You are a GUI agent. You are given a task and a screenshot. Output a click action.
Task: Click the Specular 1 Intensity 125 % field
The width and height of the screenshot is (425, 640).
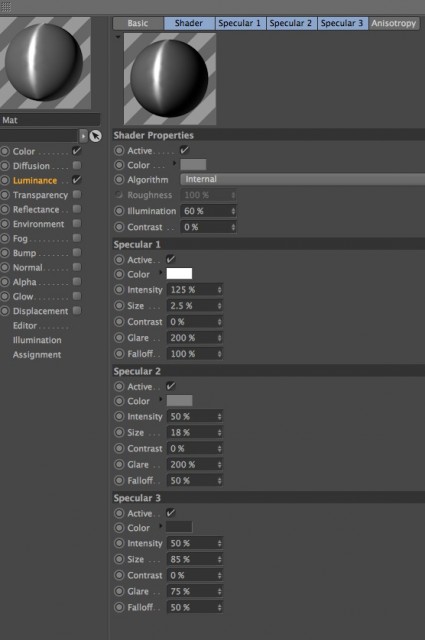pos(194,290)
